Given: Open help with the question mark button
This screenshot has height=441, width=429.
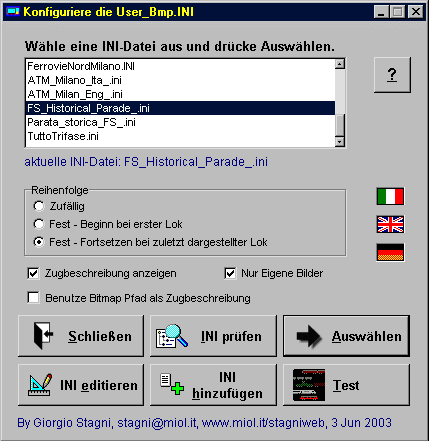Looking at the screenshot, I should (x=392, y=75).
